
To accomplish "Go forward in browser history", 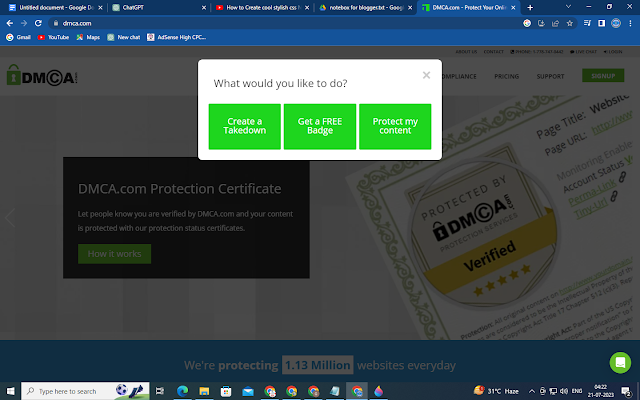I will point(24,23).
